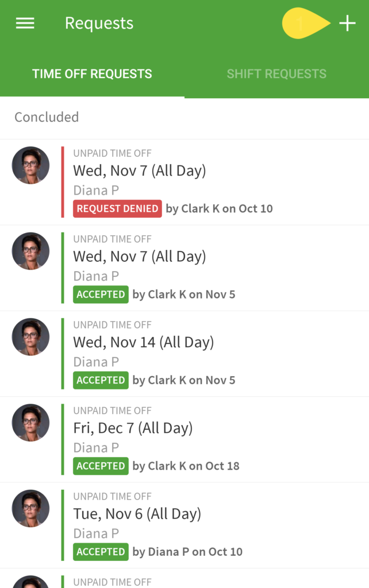Click the Requests page title

[99, 23]
